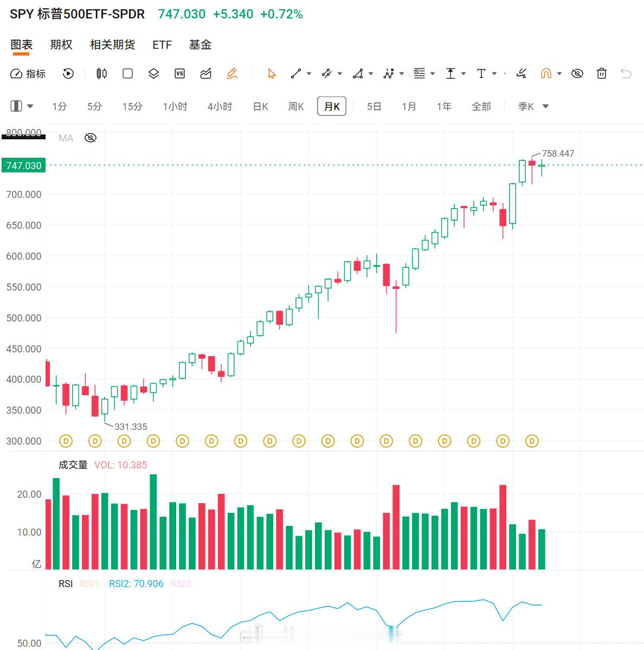Choose the orange cursor pointer tool
The height and width of the screenshot is (650, 644).
[x=272, y=74]
